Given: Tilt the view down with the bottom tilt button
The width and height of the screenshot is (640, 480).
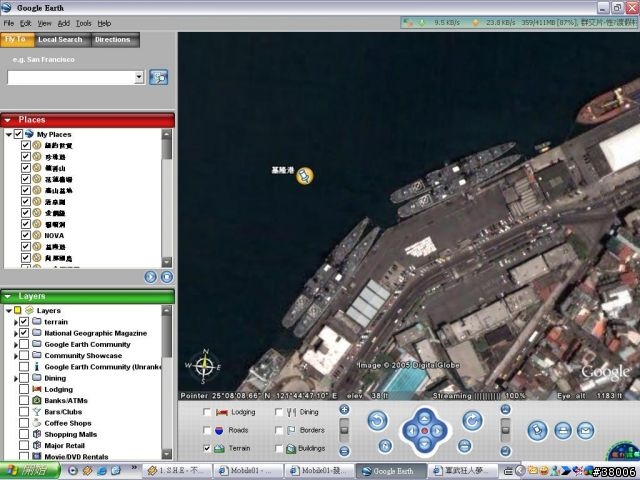Looking at the screenshot, I should coord(505,451).
